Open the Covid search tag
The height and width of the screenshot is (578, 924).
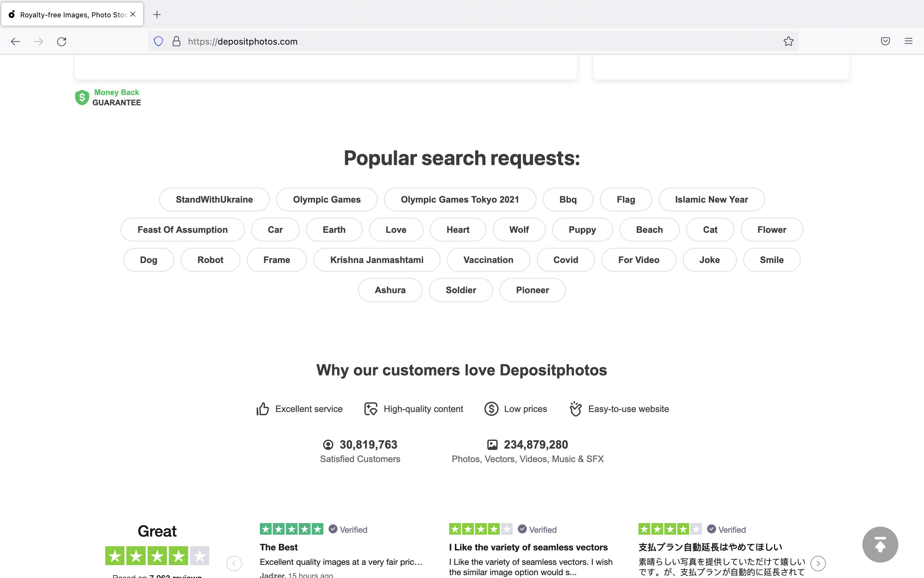[566, 260]
